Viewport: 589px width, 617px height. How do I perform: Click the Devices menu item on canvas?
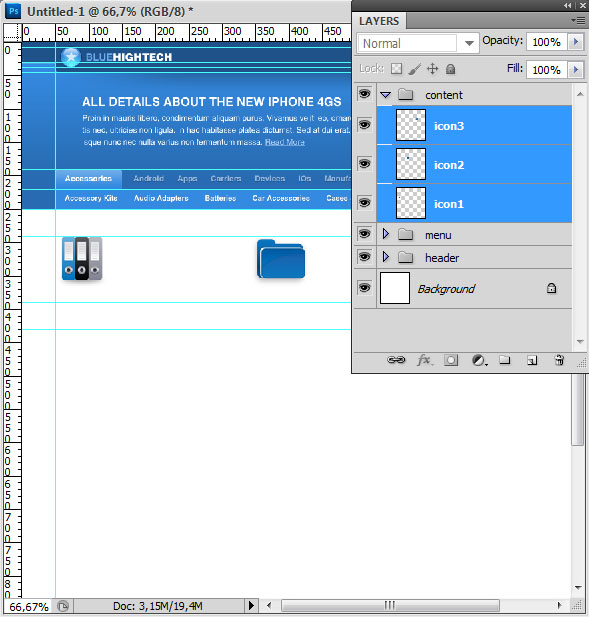click(270, 178)
